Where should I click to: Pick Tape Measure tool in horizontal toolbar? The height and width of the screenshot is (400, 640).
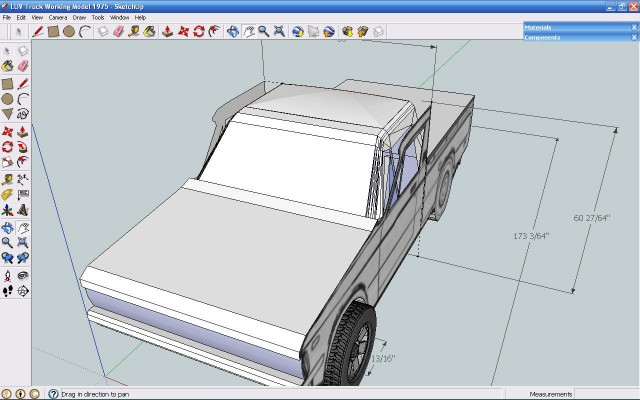[134, 31]
